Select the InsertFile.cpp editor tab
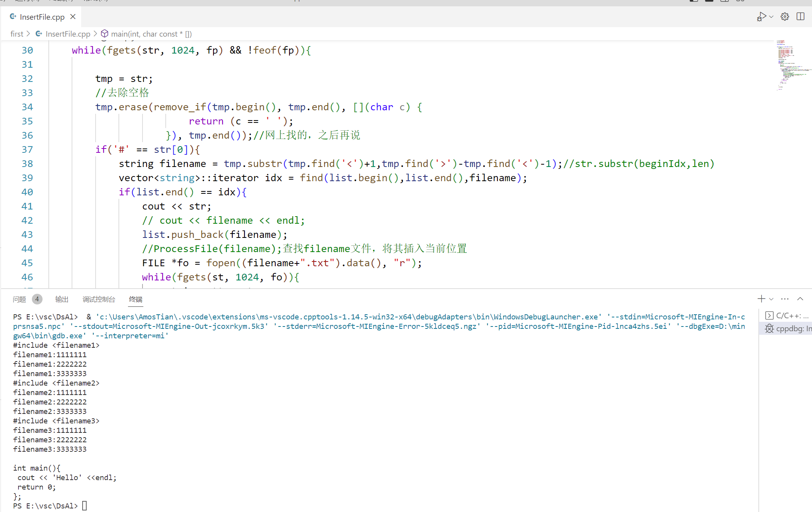 click(42, 17)
